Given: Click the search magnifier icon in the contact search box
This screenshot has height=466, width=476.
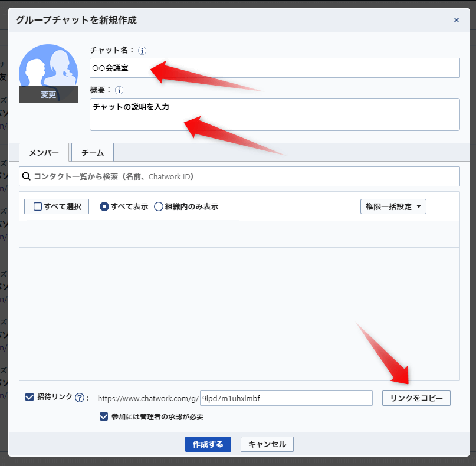Looking at the screenshot, I should tap(27, 176).
